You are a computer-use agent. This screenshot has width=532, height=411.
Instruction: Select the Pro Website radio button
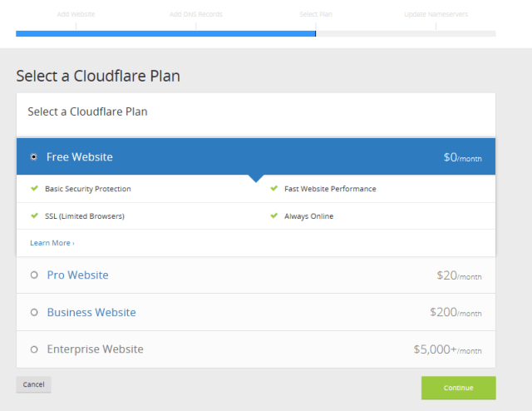tap(34, 275)
